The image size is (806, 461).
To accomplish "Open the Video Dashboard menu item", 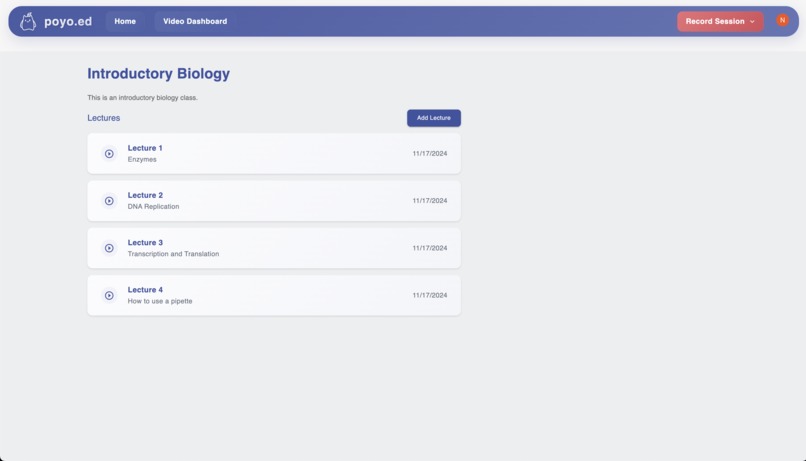I will pos(195,22).
